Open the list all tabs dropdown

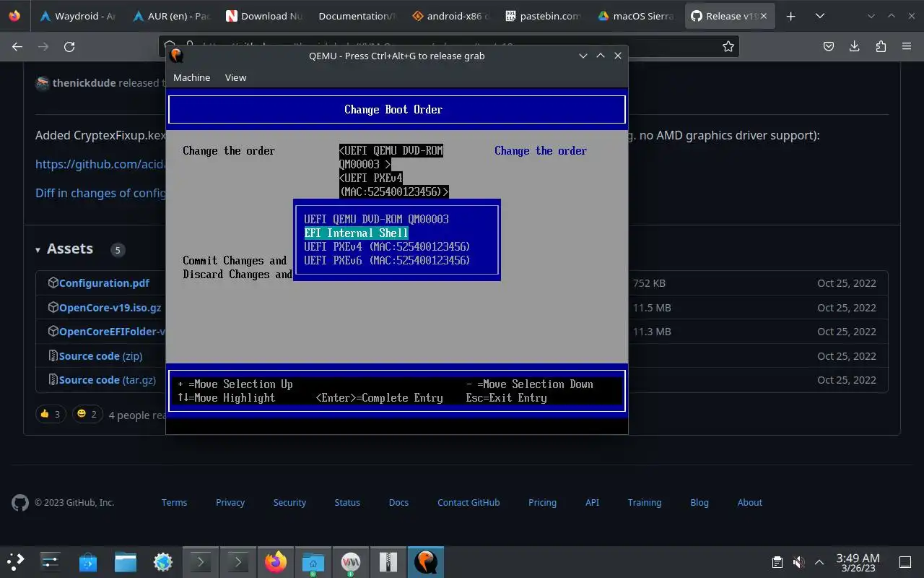[x=819, y=16]
